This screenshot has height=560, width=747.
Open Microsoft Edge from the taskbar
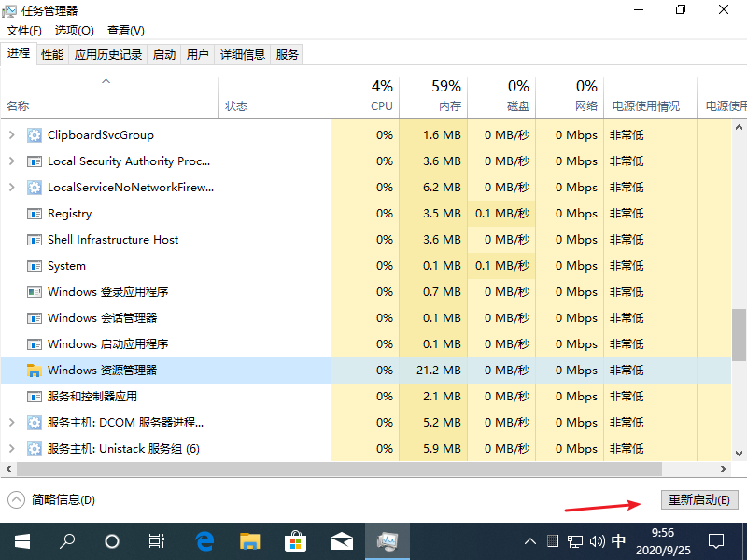click(204, 540)
